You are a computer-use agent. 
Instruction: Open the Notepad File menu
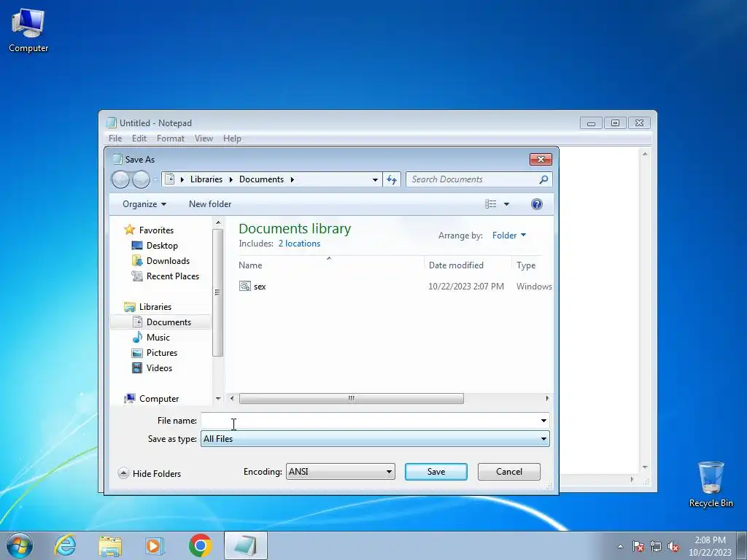pyautogui.click(x=115, y=139)
